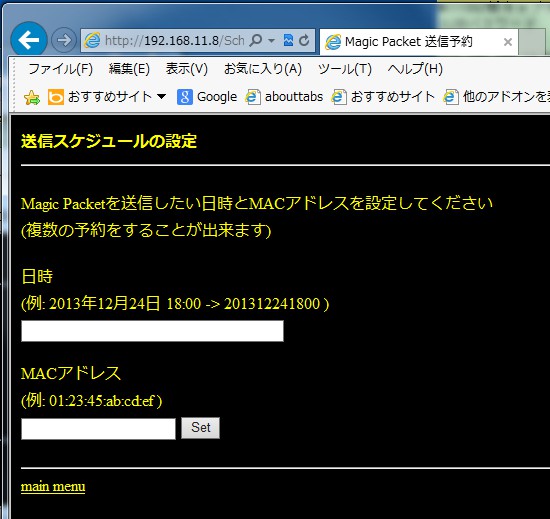Focus the 日時 date-time input field
Image resolution: width=550 pixels, height=519 pixels.
click(152, 331)
